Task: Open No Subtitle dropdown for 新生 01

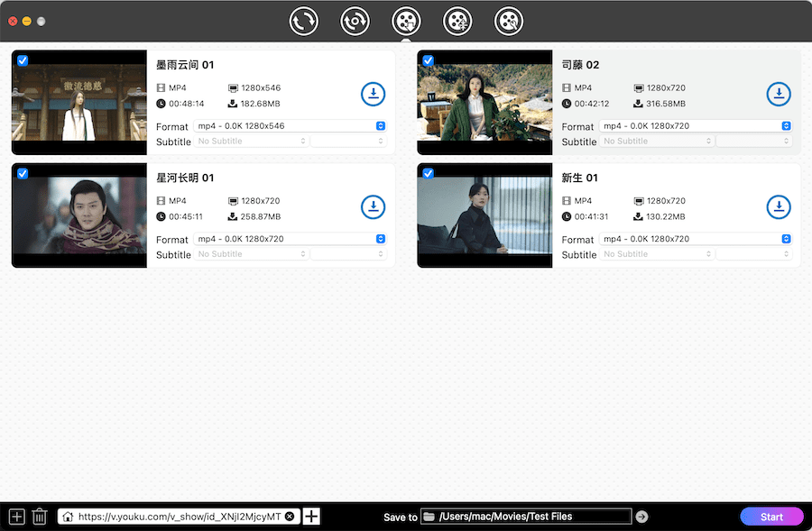Action: (x=657, y=253)
